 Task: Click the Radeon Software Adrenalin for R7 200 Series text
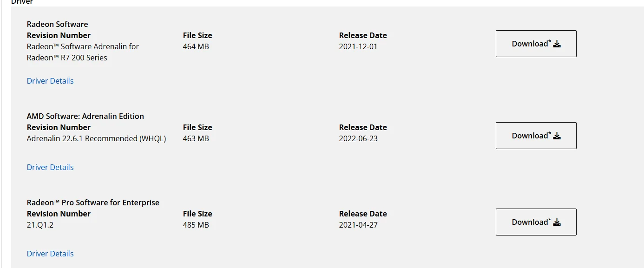83,52
